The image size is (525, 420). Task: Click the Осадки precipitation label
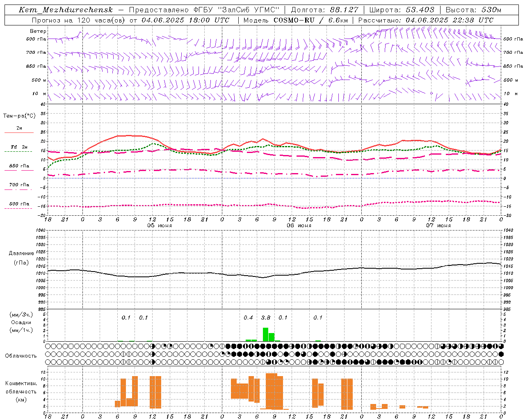(21, 322)
